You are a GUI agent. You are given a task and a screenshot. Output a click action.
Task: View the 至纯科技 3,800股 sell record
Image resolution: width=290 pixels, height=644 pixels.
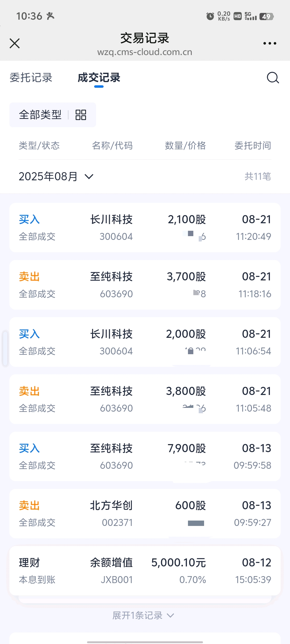click(145, 399)
